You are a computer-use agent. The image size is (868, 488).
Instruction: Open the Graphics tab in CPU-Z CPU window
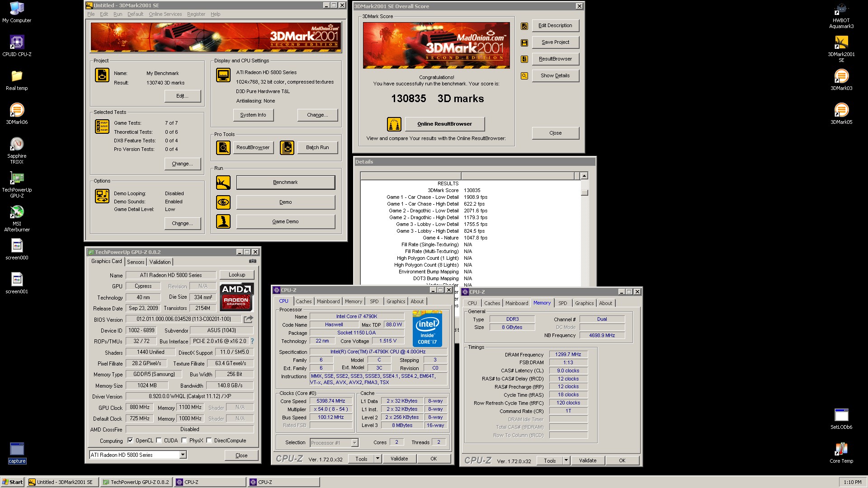396,301
